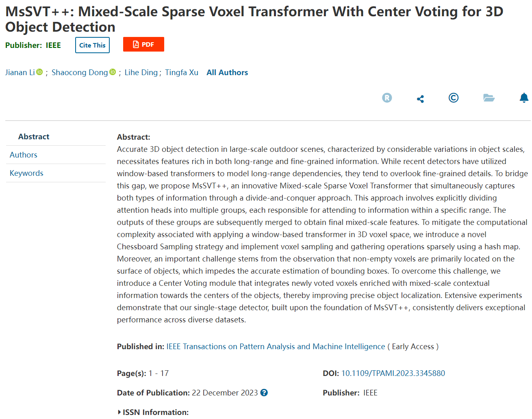
Task: Select the Abstract section tab
Action: pyautogui.click(x=34, y=137)
